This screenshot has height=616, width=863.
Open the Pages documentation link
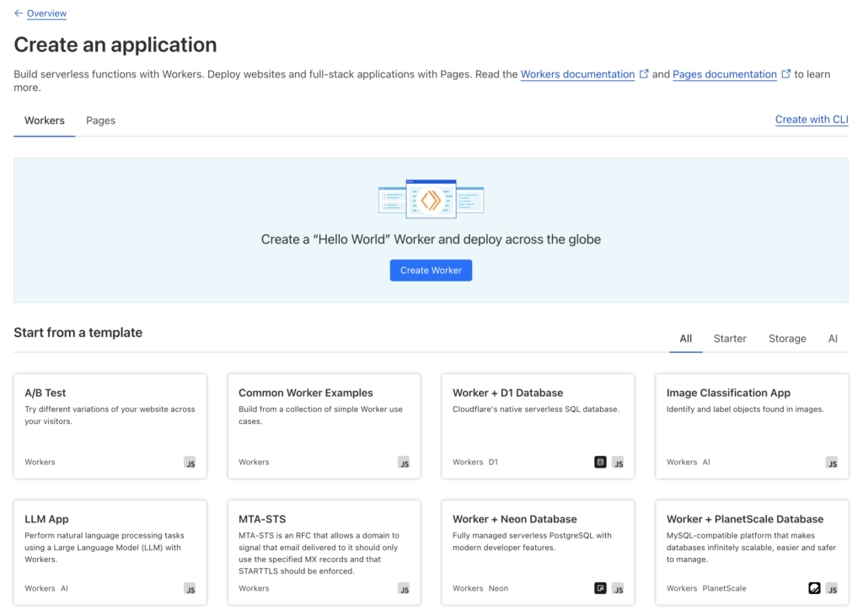click(x=724, y=74)
